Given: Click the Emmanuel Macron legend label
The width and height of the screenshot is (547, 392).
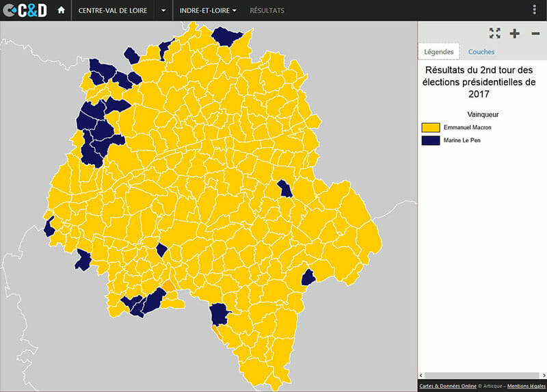Looking at the screenshot, I should (x=467, y=128).
